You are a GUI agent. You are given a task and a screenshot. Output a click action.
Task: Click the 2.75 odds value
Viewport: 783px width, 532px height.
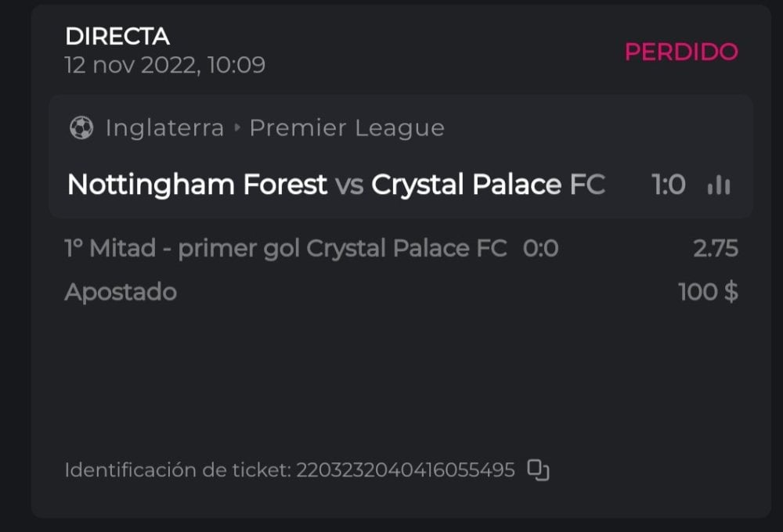pyautogui.click(x=715, y=249)
